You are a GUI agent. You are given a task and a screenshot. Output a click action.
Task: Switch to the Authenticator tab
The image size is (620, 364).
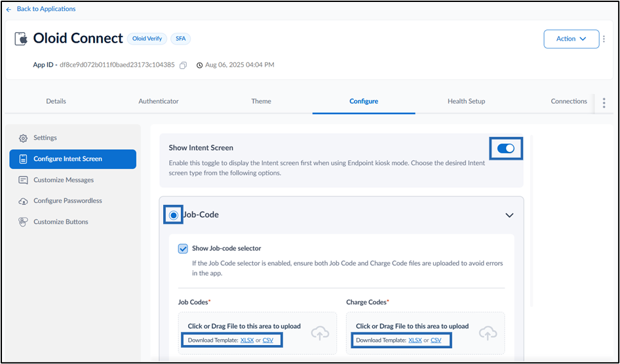159,101
